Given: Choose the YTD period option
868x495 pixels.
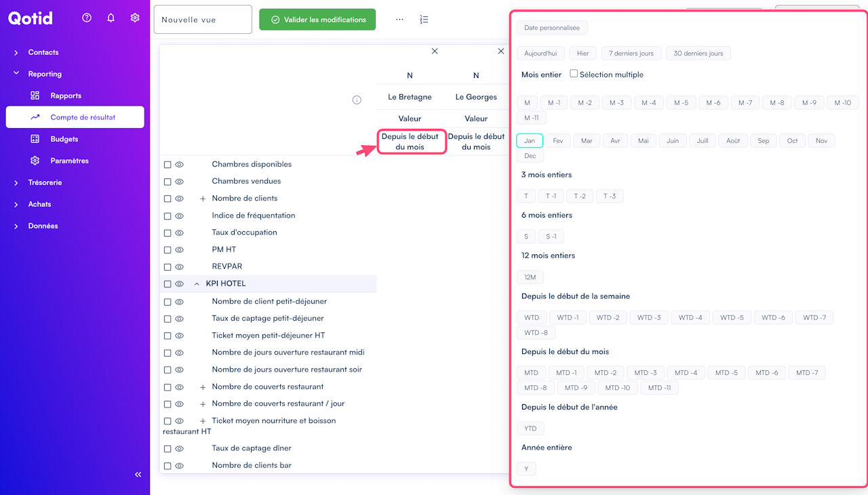Looking at the screenshot, I should click(530, 429).
